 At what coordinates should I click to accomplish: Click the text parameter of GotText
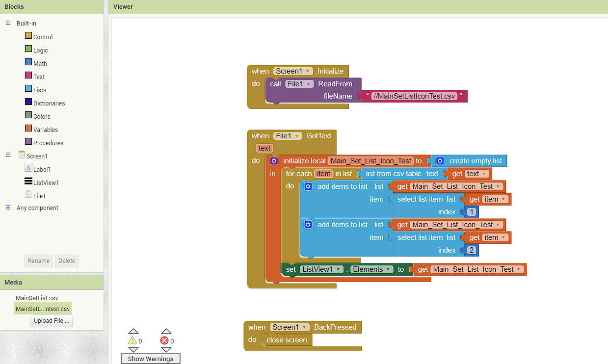point(264,148)
